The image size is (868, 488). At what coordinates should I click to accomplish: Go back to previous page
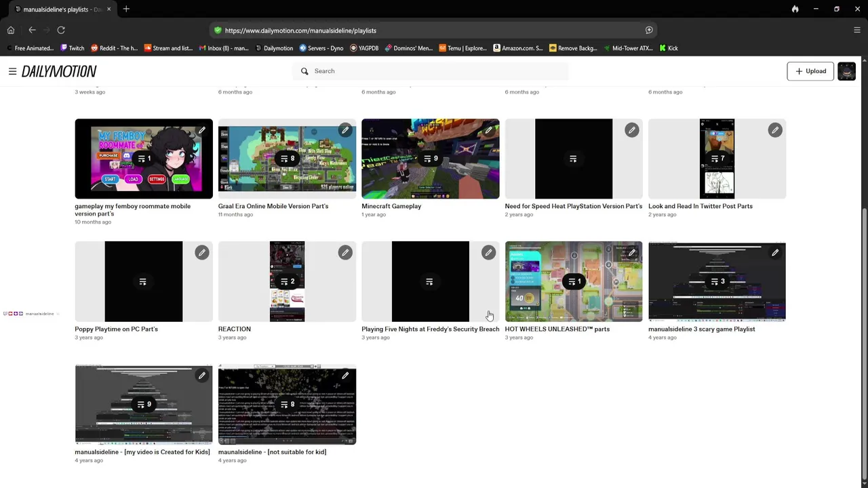pyautogui.click(x=32, y=30)
